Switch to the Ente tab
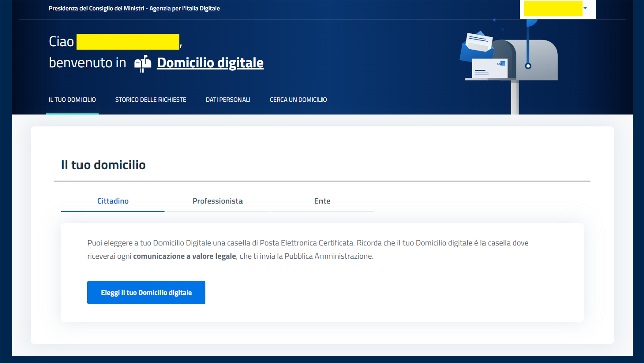The width and height of the screenshot is (644, 363). [322, 201]
